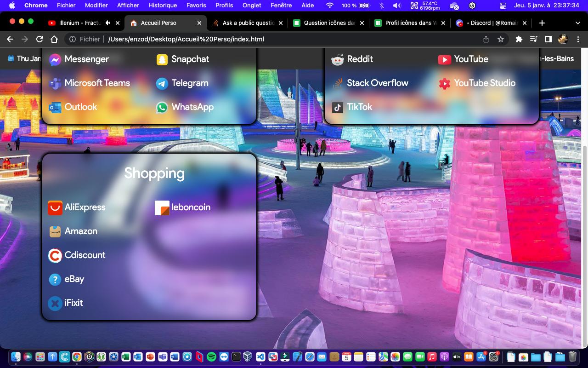Open the Chrome profile avatar
Screen dimensions: 588x368
click(563, 39)
